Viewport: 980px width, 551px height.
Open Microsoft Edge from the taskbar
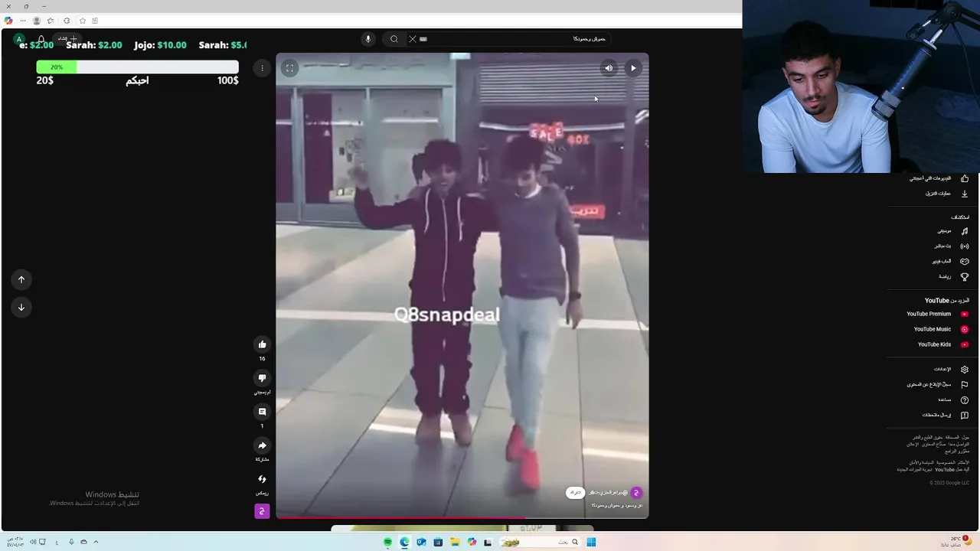[x=404, y=542]
